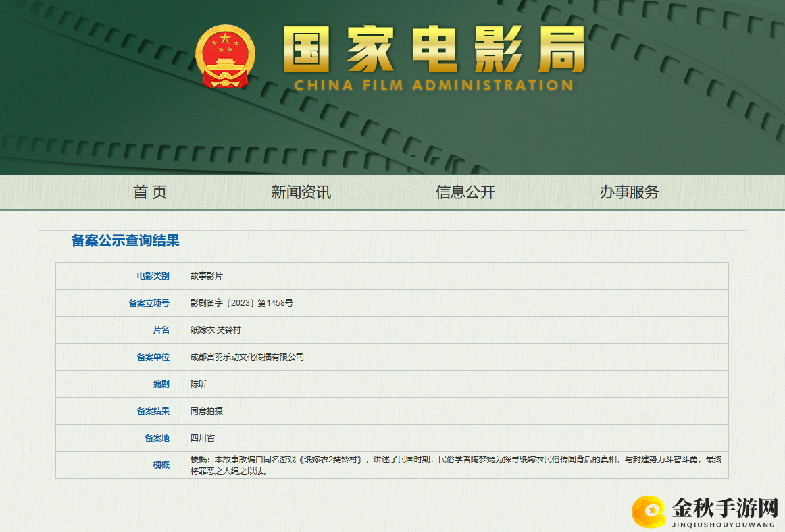This screenshot has height=532, width=785.
Task: Open the 办事服务 navigation menu
Action: (630, 192)
